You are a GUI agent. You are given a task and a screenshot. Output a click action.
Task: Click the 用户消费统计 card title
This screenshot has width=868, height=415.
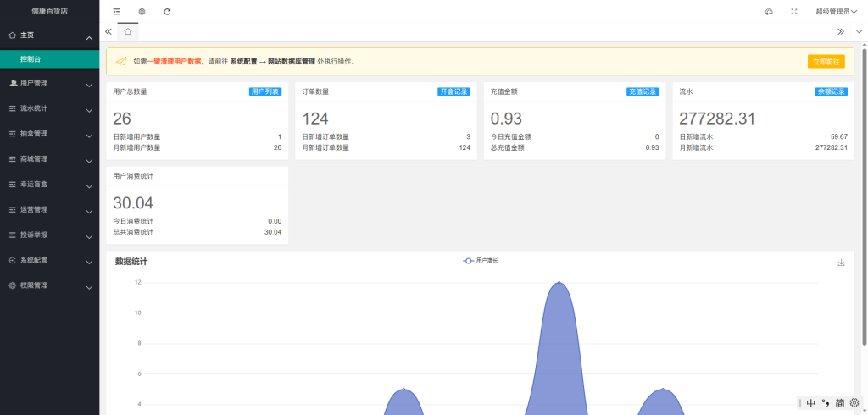pos(133,176)
